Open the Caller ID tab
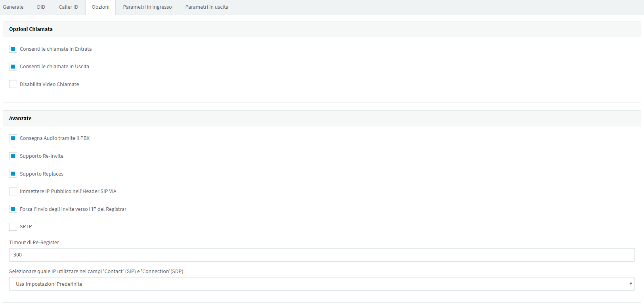Screen dimensions: 644x306 (x=69, y=7)
